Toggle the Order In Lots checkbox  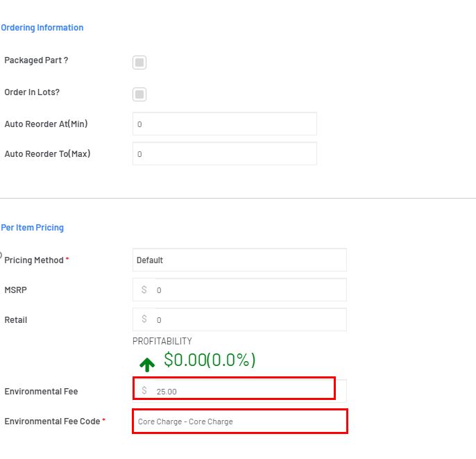coord(139,94)
